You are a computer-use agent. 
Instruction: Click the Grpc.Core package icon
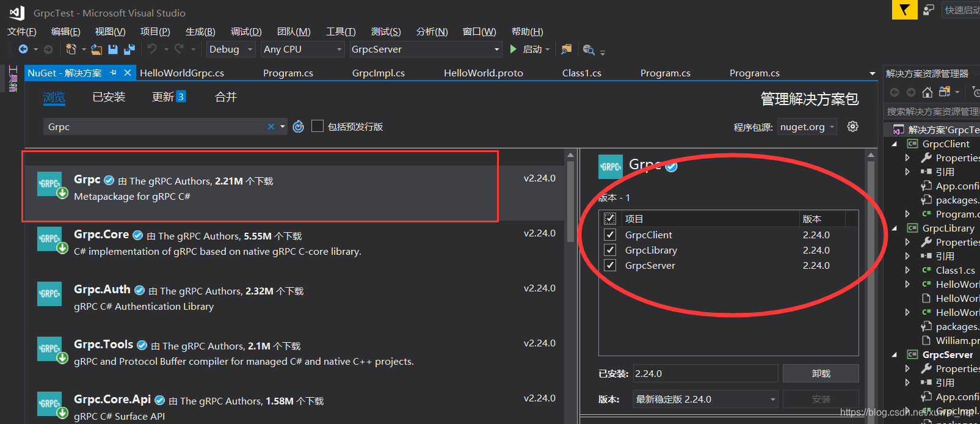(x=50, y=239)
